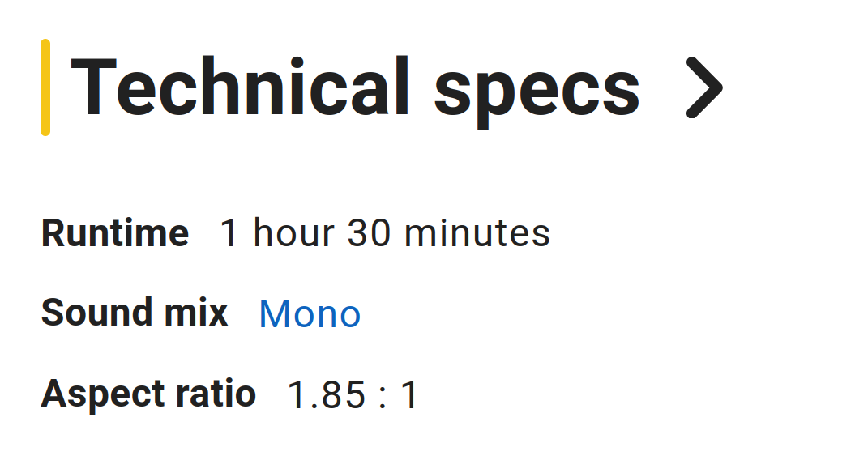Click the 1.85 : 1 ratio value
Image resolution: width=868 pixels, height=460 pixels.
coord(353,394)
